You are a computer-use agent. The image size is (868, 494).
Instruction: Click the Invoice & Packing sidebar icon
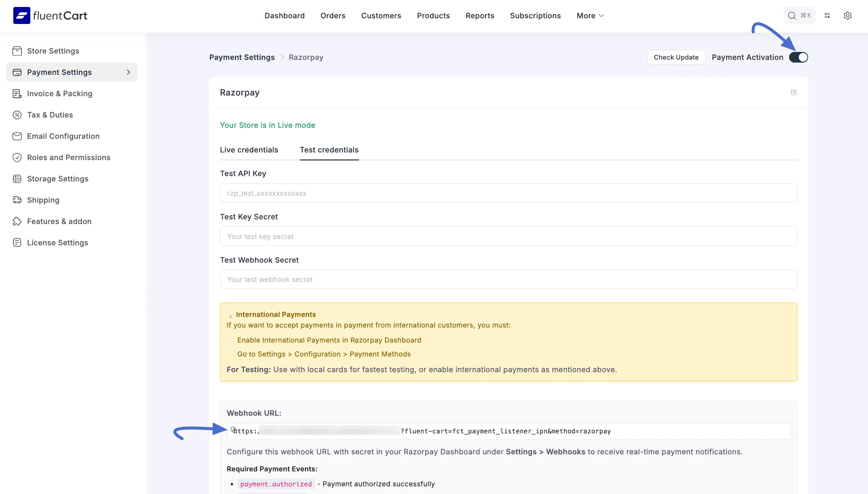point(17,94)
